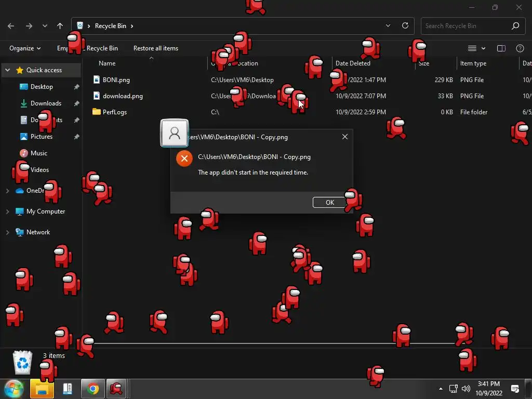532x399 pixels.
Task: Unpin Pictures using its pin icon
Action: pyautogui.click(x=77, y=137)
